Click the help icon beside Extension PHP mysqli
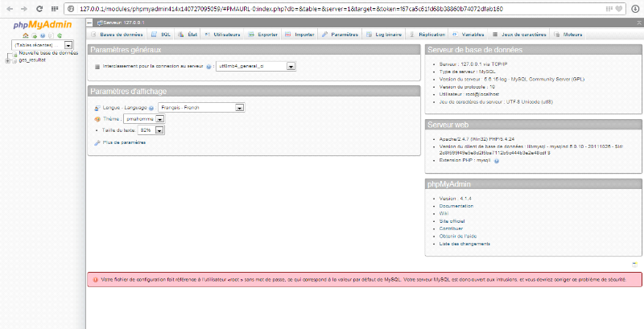 tap(496, 161)
